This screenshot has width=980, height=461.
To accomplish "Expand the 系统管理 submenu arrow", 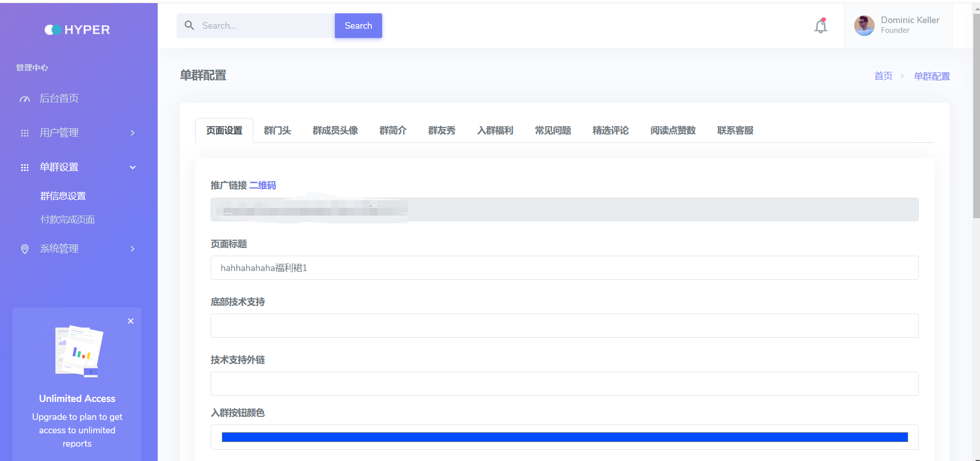I will tap(133, 249).
